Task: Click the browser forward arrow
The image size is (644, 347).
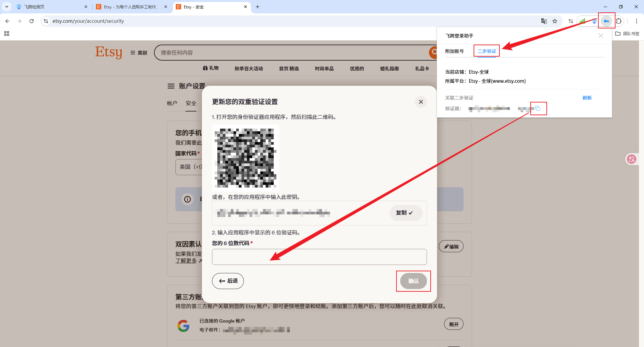Action: [19, 21]
